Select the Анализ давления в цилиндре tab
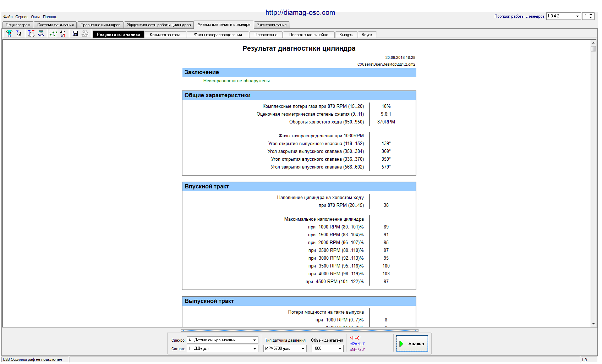602x364 pixels. click(224, 24)
